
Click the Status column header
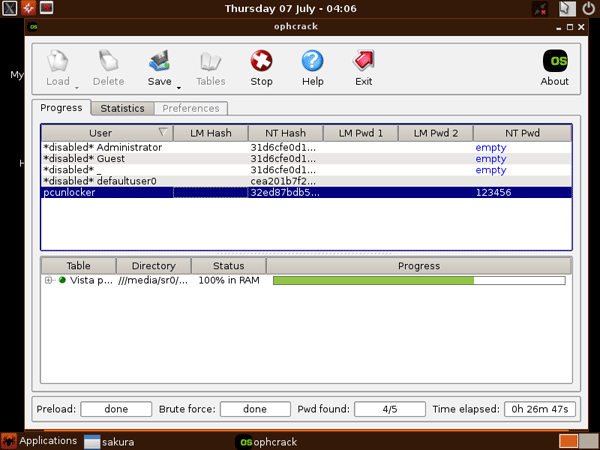227,266
